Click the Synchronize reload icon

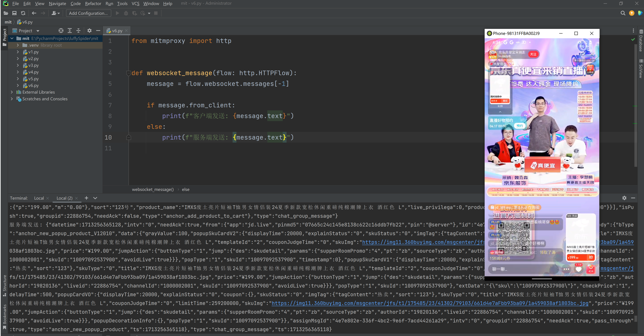click(23, 13)
